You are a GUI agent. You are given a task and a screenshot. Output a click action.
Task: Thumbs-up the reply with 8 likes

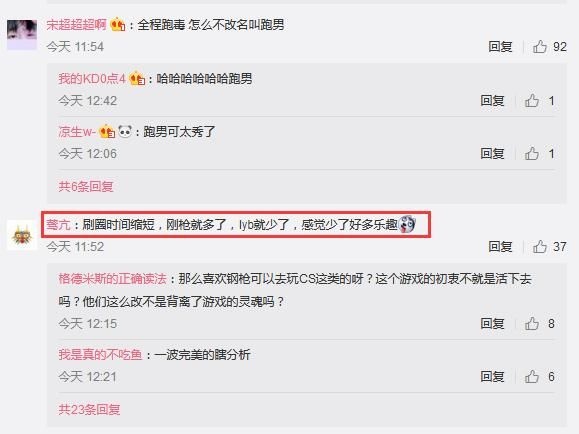click(532, 324)
